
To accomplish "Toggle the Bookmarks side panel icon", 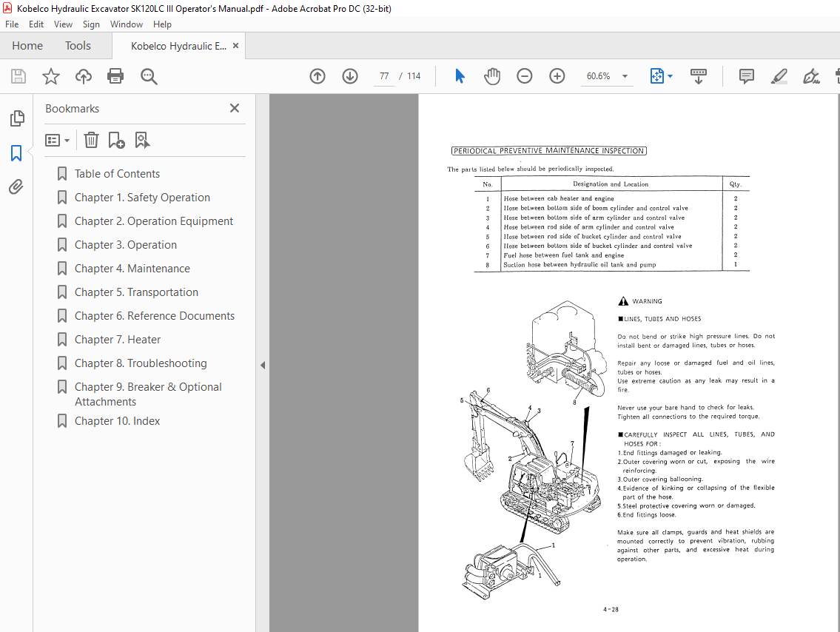I will pos(16,153).
